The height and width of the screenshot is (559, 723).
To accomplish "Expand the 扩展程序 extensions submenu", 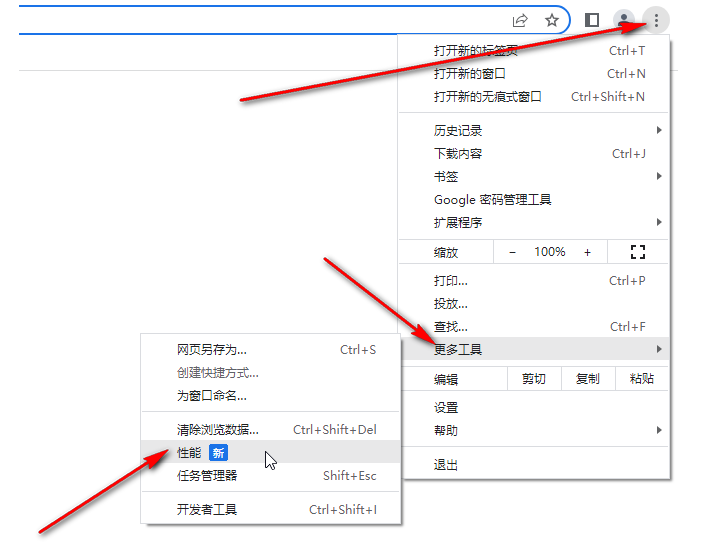I will point(534,223).
